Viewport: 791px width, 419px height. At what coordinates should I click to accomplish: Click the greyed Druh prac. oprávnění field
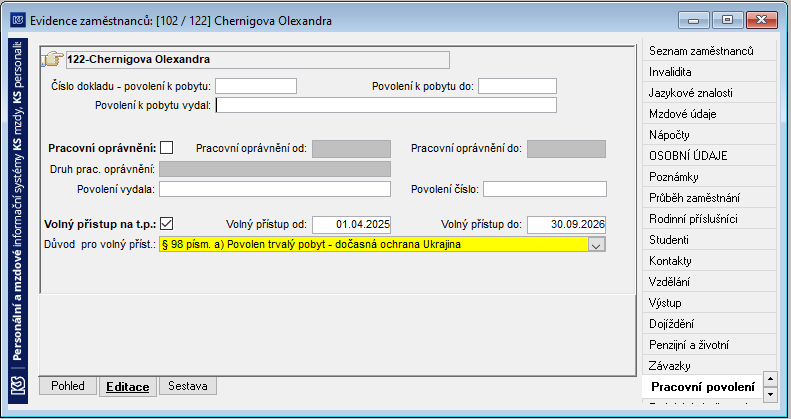point(275,169)
